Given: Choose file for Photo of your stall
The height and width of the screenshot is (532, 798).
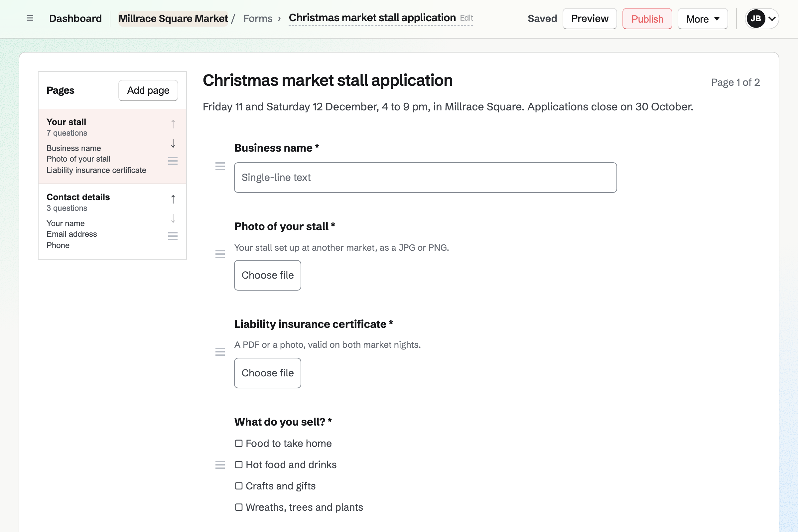Looking at the screenshot, I should pyautogui.click(x=267, y=275).
